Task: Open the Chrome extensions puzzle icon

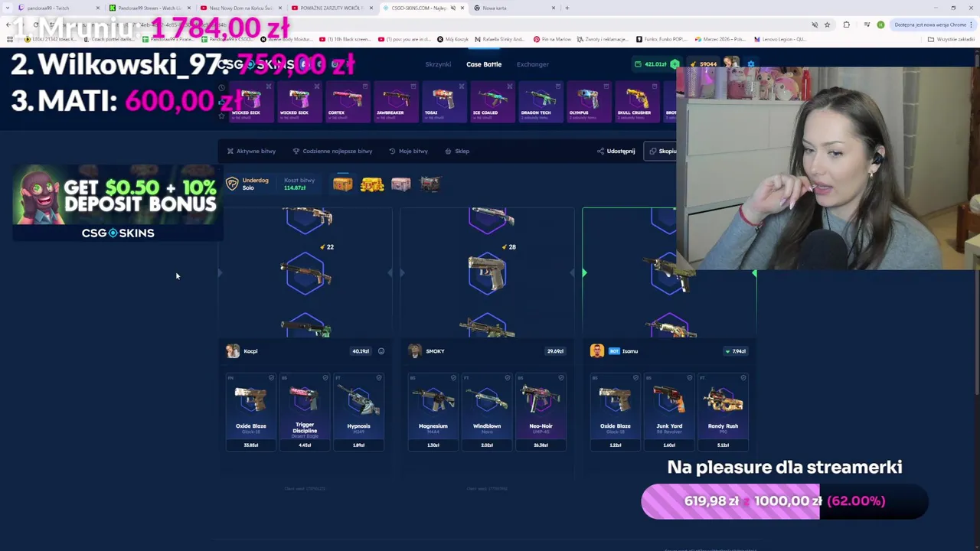Action: (x=846, y=24)
